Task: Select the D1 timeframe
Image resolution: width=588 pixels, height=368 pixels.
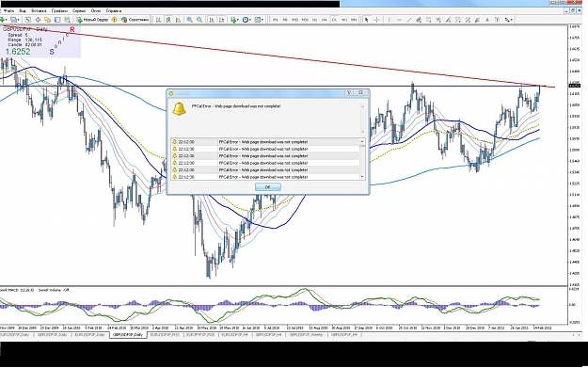Action: click(334, 20)
